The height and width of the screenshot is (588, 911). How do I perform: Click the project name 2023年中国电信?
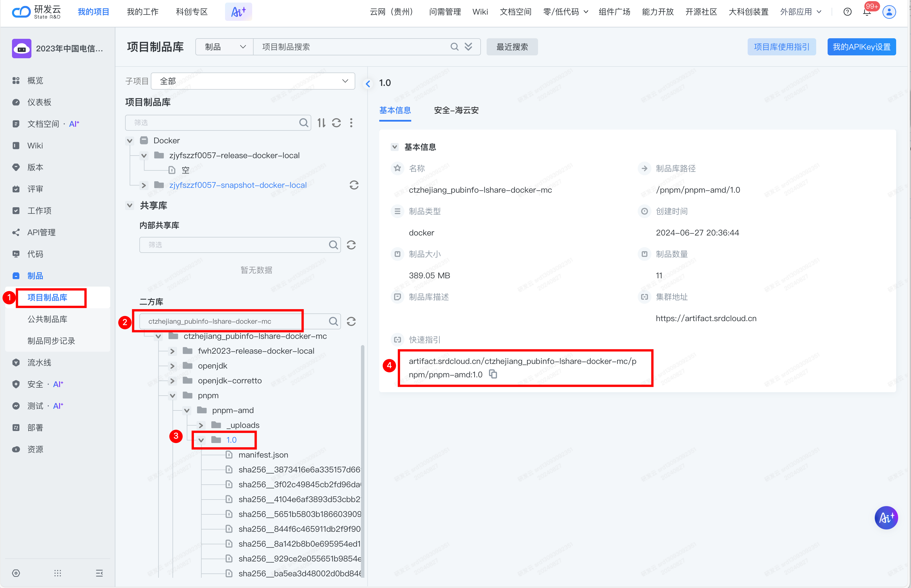click(x=69, y=49)
